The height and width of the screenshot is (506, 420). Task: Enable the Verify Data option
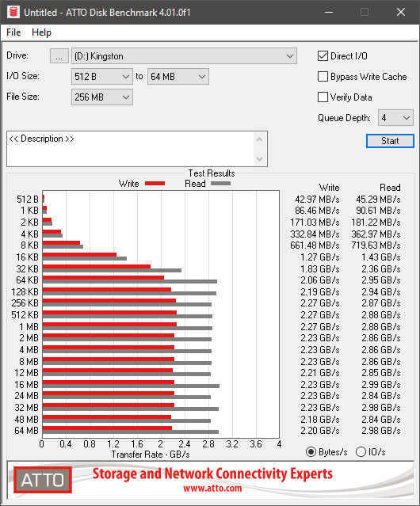tap(323, 97)
